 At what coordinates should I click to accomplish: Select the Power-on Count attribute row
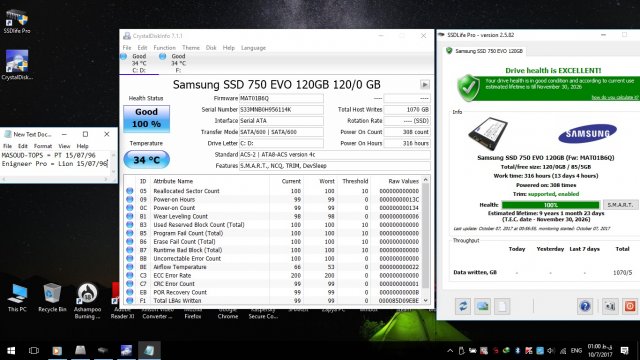273,208
